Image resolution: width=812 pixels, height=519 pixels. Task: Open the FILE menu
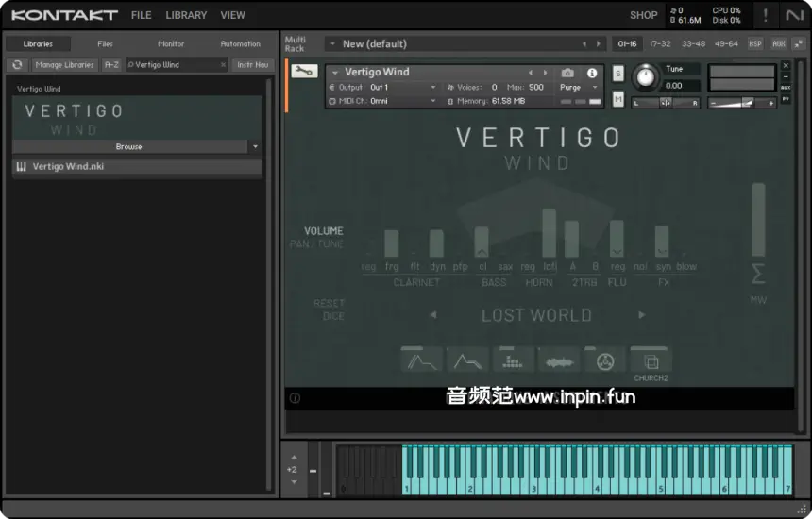pos(141,15)
